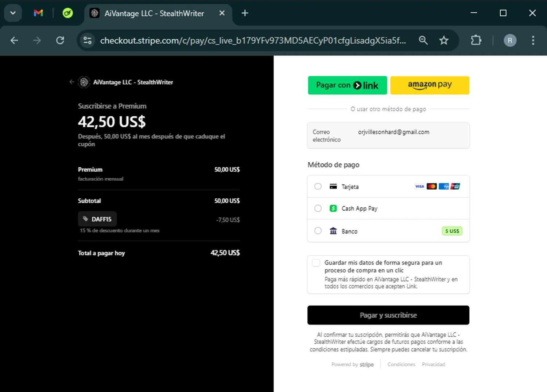Open the browser extensions puzzle icon
Image resolution: width=547 pixels, height=392 pixels.
pos(476,40)
